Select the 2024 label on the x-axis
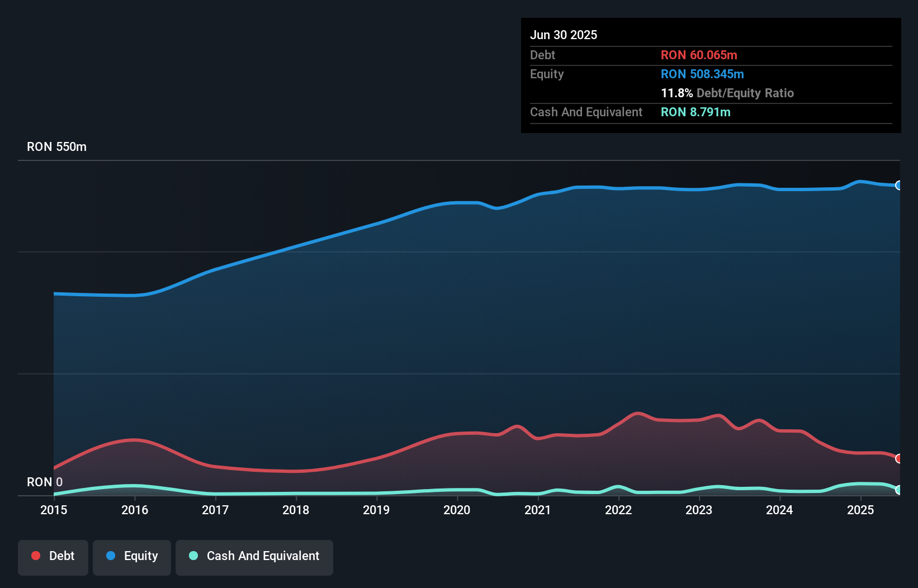Viewport: 918px width, 588px height. (779, 510)
